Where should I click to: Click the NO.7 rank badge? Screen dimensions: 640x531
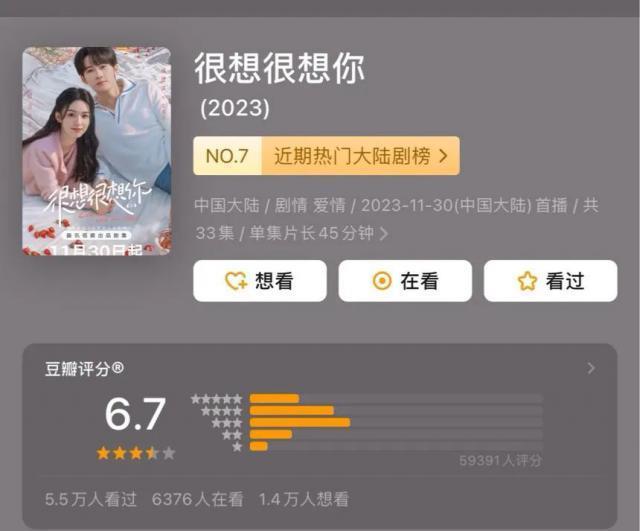coord(227,156)
